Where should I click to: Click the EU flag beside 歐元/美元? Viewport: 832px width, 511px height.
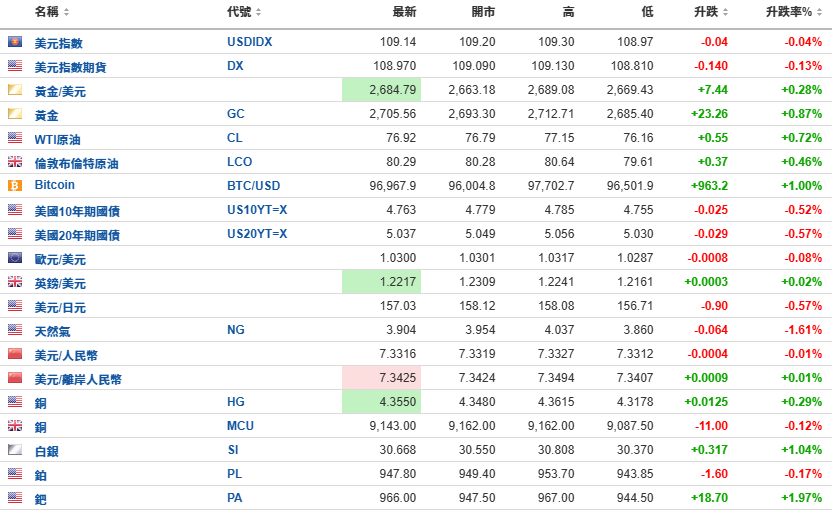15,258
